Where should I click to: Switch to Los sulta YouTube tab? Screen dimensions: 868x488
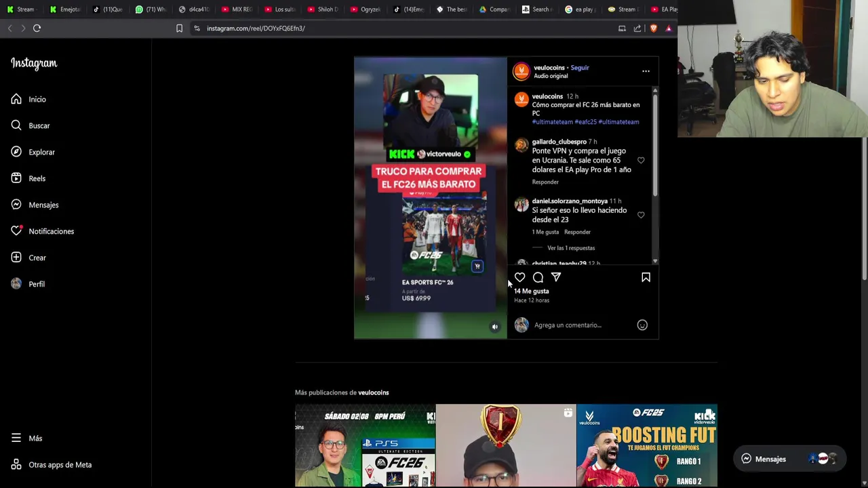coord(280,9)
